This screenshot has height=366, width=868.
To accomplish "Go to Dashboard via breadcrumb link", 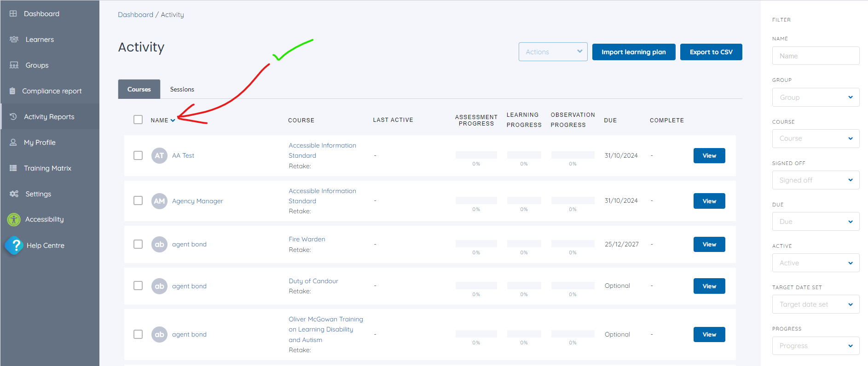I will [135, 15].
